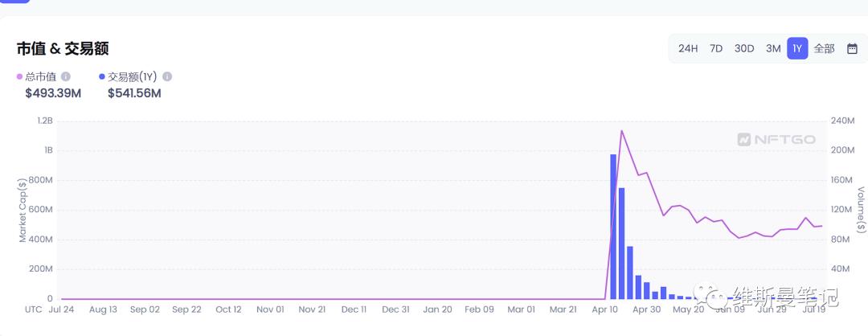Select the 7D time range tab

click(x=716, y=48)
